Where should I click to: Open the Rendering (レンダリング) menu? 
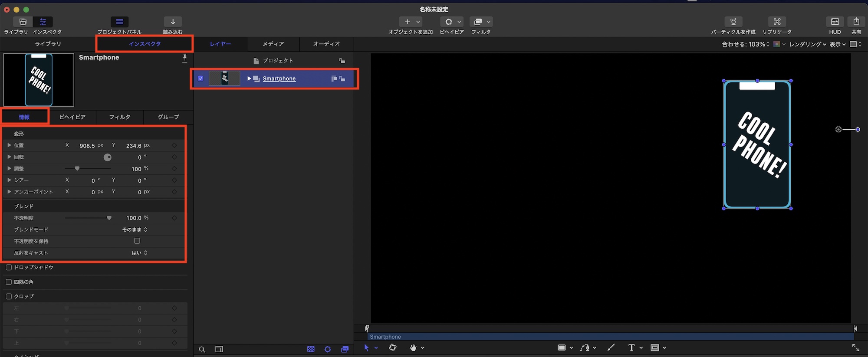click(x=807, y=44)
